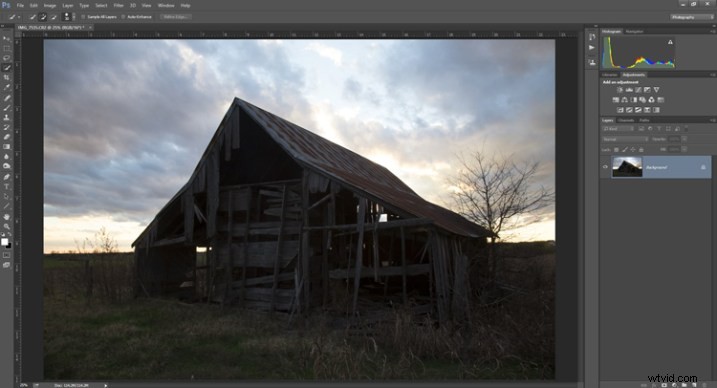Open the layer Opacity dropdown arrow

685,139
